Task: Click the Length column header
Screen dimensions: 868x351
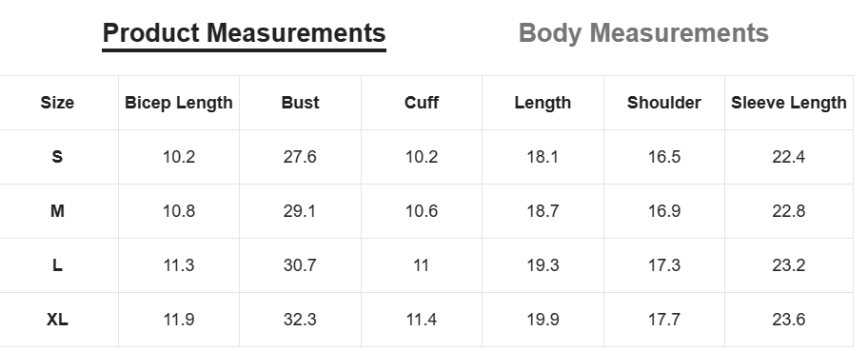Action: click(x=542, y=103)
